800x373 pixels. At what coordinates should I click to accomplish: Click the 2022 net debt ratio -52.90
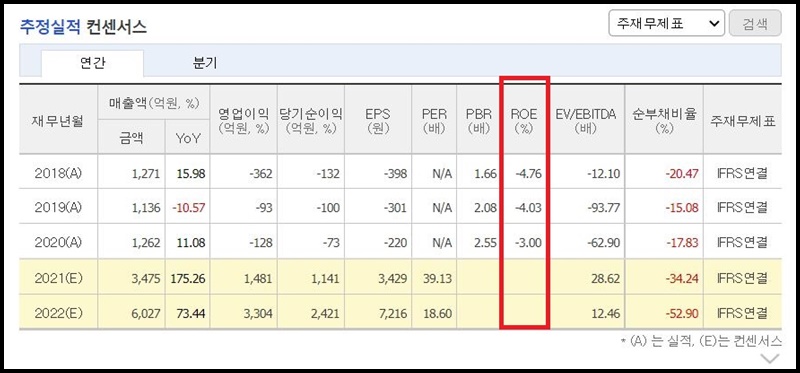click(x=682, y=313)
